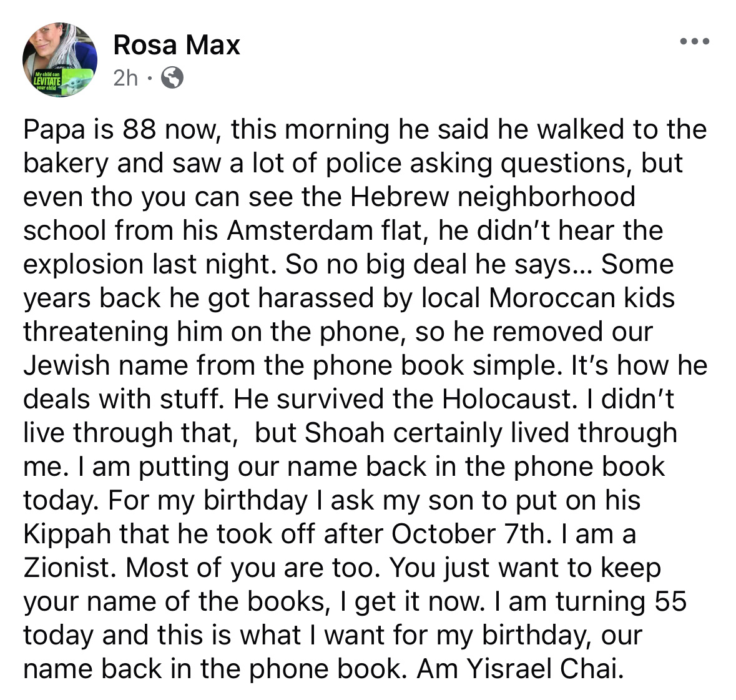Click the closing phrase "Am Yisrael Chai"
The width and height of the screenshot is (736, 700).
tap(518, 669)
